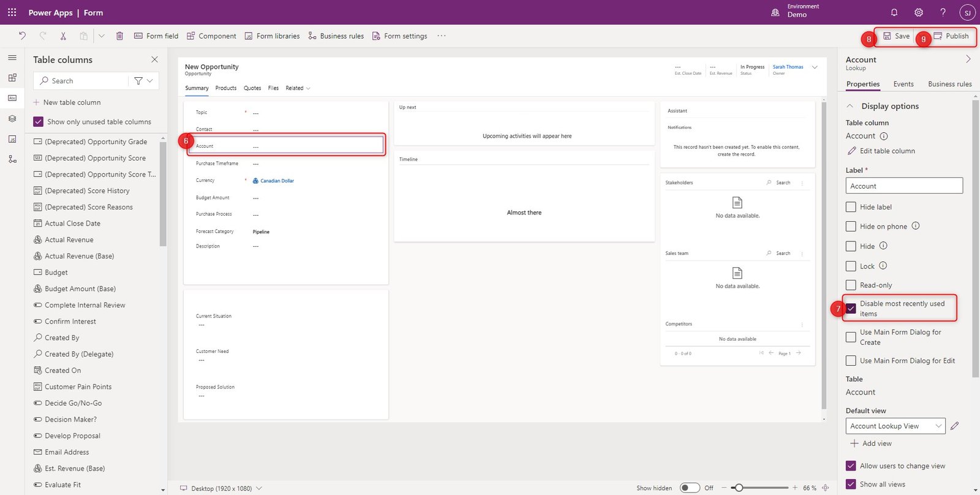Open the Files form tab

pyautogui.click(x=273, y=88)
